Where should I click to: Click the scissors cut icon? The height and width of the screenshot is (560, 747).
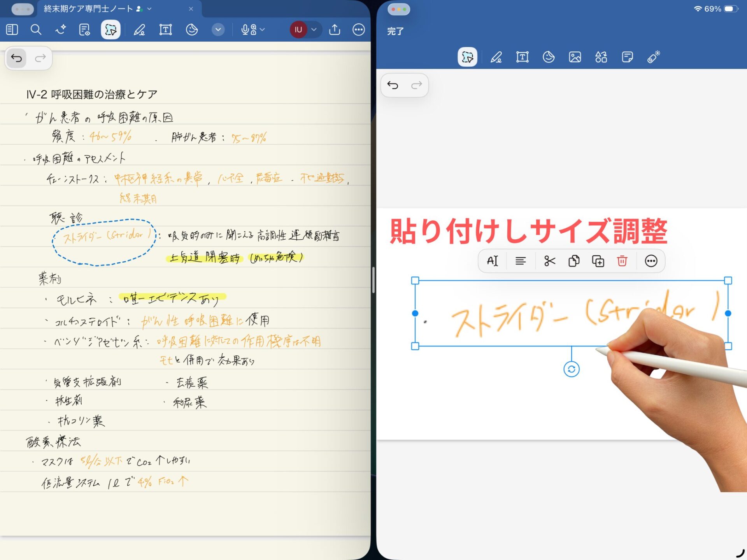pos(549,261)
